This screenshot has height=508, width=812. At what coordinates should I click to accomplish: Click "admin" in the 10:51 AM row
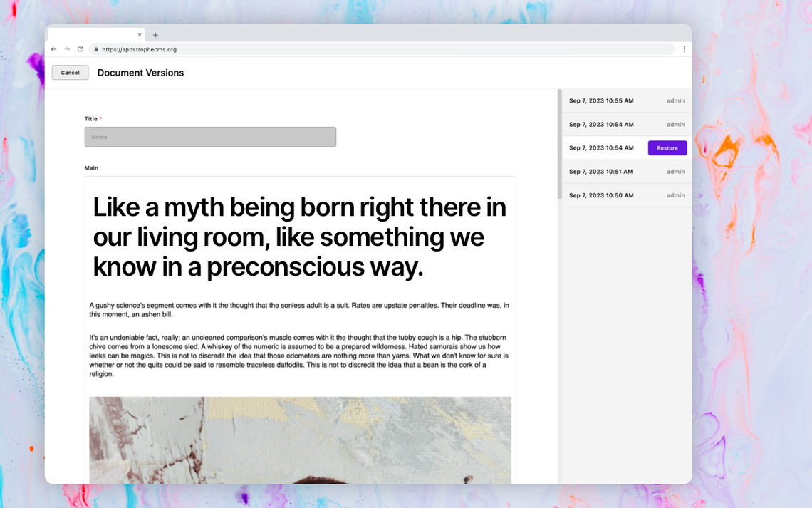675,172
